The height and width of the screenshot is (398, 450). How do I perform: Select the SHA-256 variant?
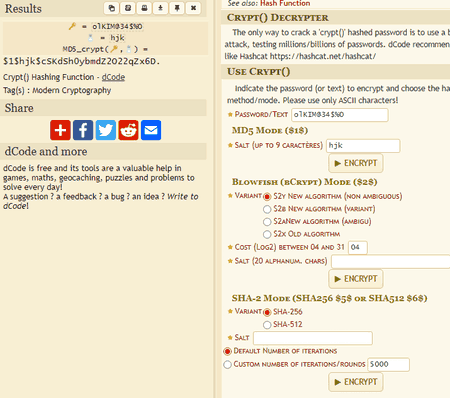267,312
